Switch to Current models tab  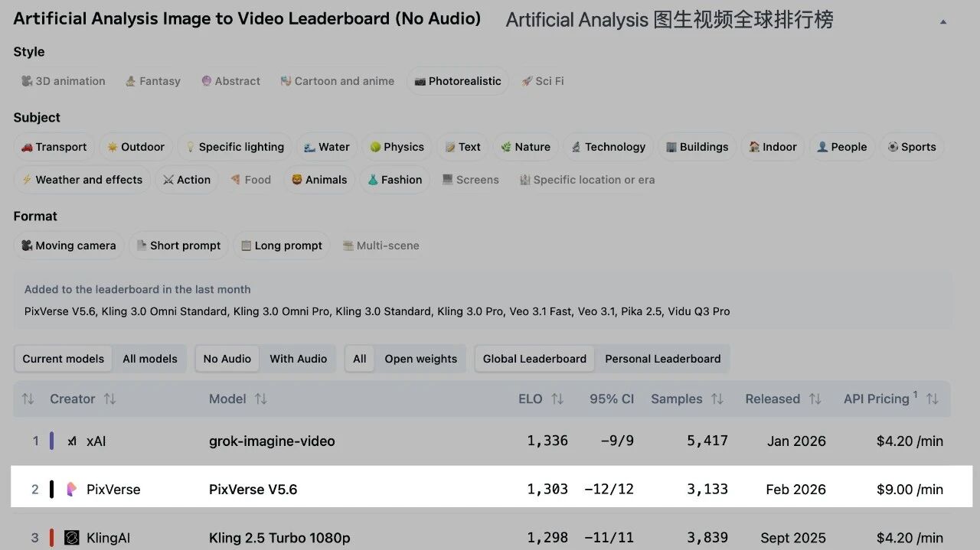tap(63, 359)
